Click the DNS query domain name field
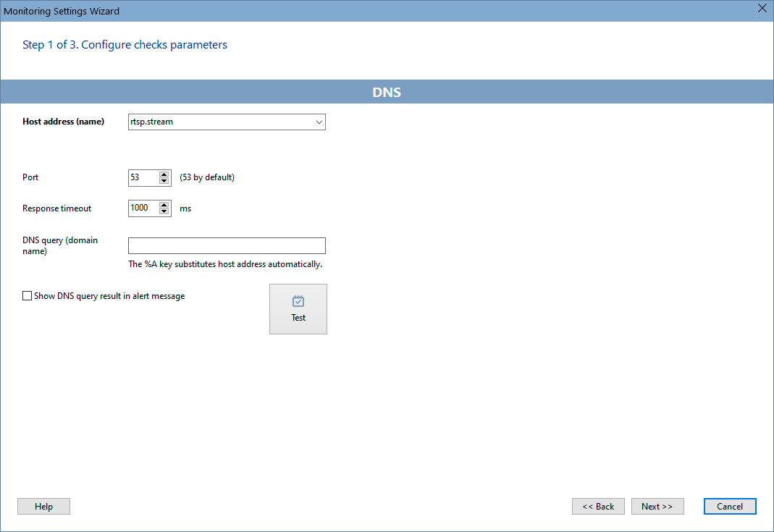The width and height of the screenshot is (774, 532). 226,245
